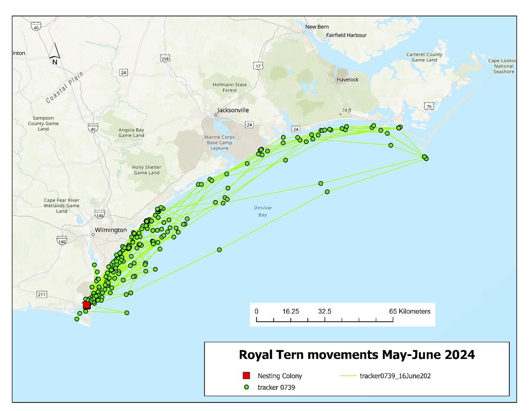This screenshot has height=411, width=532.
Task: Click the Carteret County Game Land label
Action: point(424,57)
